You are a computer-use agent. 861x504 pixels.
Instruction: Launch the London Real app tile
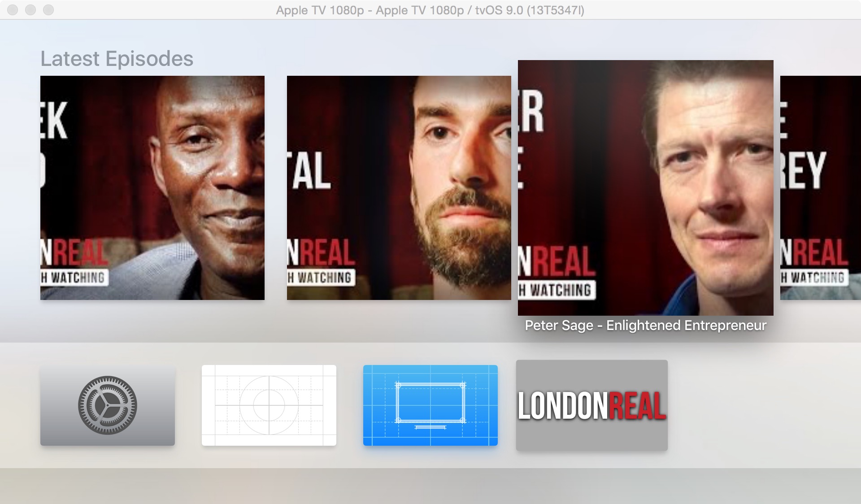[592, 405]
